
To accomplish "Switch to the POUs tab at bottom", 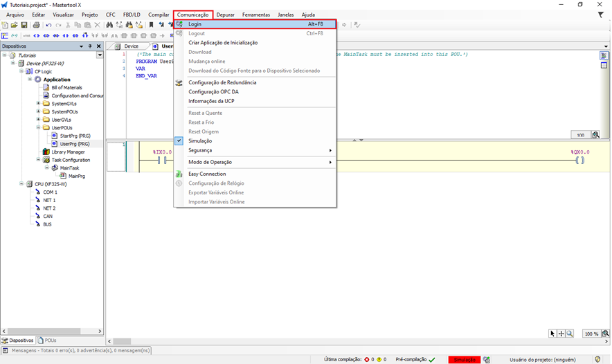I will click(48, 340).
